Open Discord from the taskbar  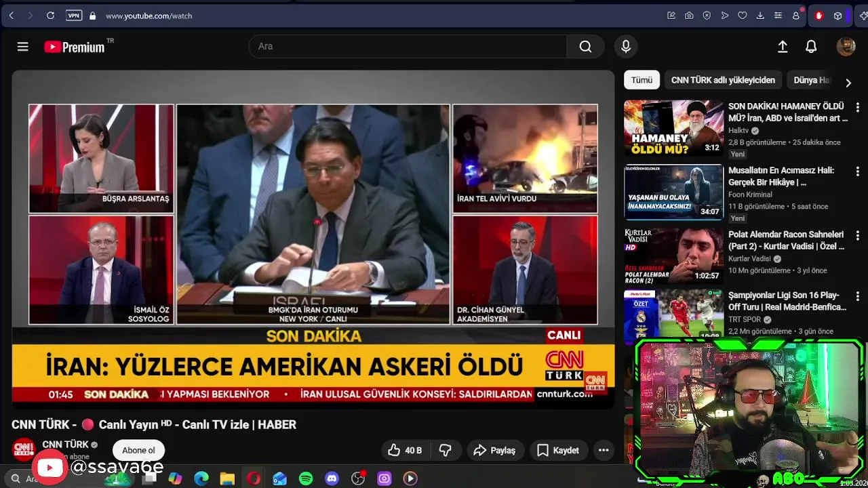click(x=332, y=479)
